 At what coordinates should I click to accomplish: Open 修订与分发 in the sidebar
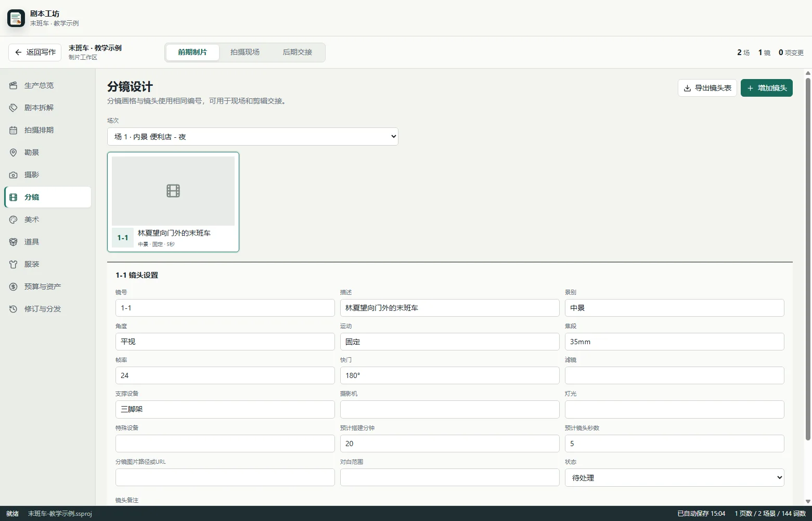pyautogui.click(x=48, y=309)
